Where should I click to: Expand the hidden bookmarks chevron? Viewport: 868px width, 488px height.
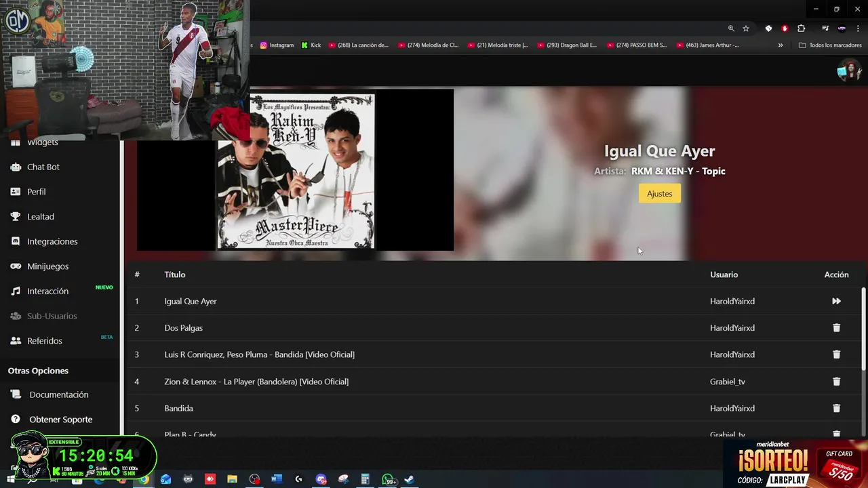click(x=781, y=45)
